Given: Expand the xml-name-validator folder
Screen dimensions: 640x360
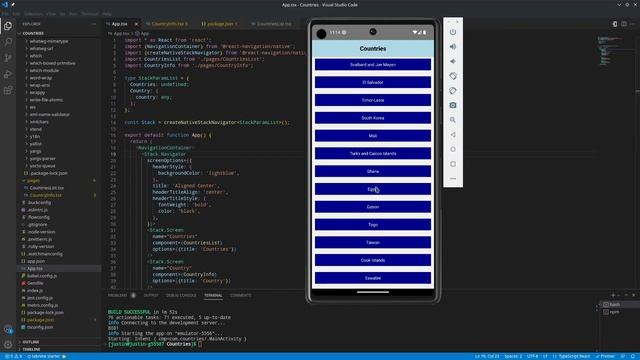Looking at the screenshot, I should coord(49,115).
